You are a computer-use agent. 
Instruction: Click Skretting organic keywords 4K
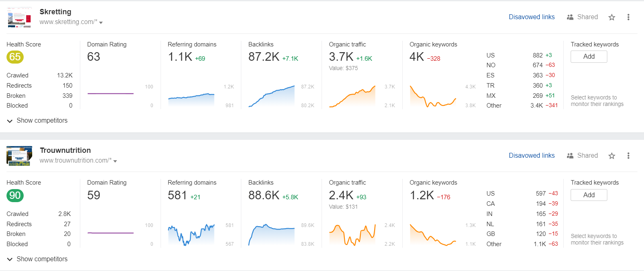(417, 57)
